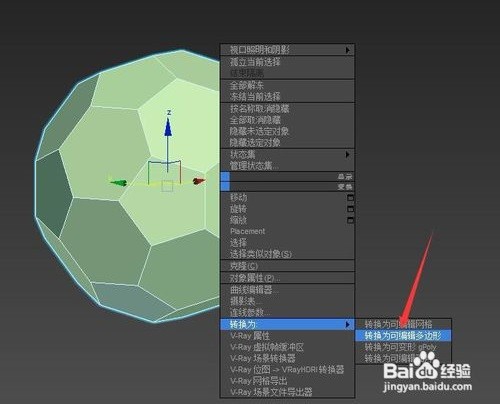
Task: Open the settings box beside 移动
Action: [350, 198]
